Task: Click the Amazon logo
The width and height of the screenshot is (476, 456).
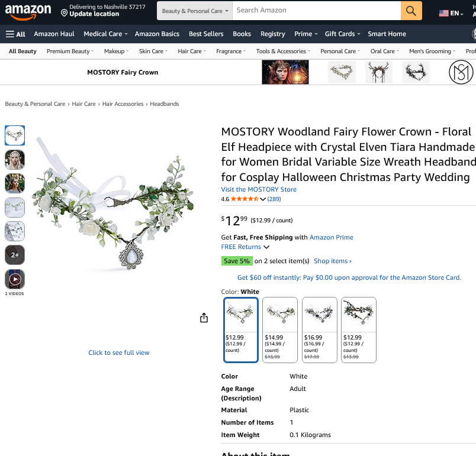Action: click(28, 11)
